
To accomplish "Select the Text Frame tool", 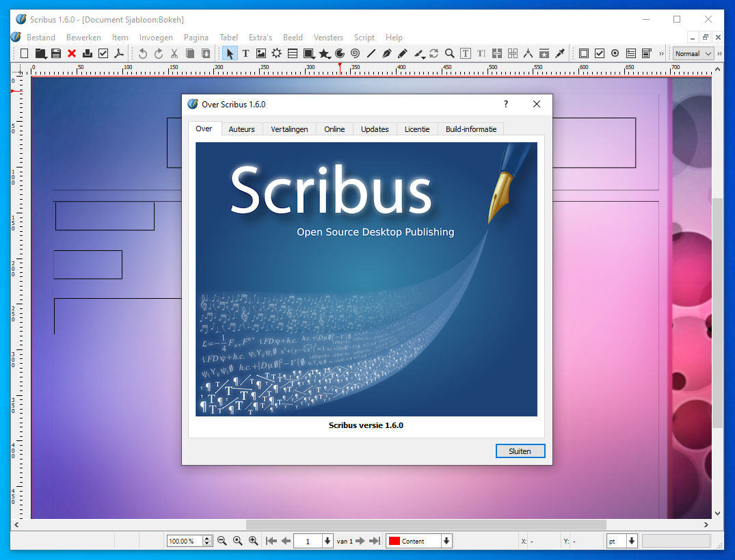I will (245, 53).
